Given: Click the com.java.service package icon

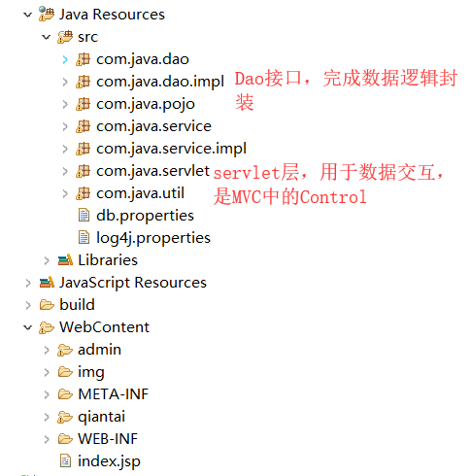Looking at the screenshot, I should click(83, 126).
